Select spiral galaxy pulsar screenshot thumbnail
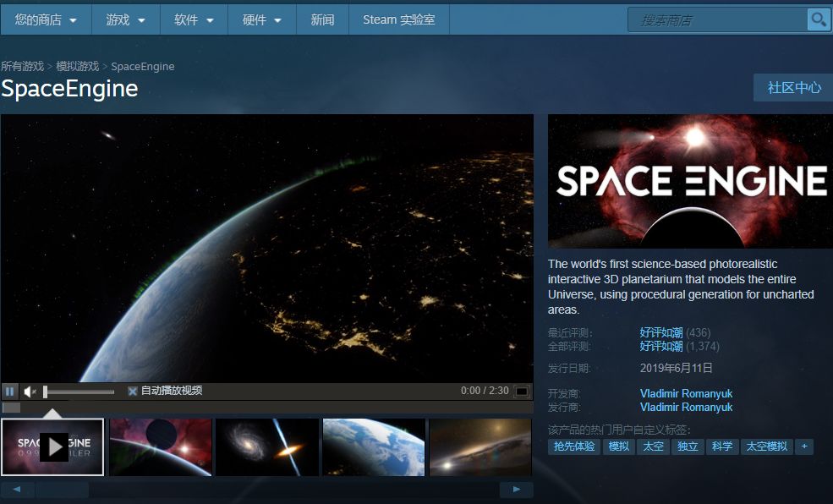This screenshot has height=504, width=833. pyautogui.click(x=267, y=446)
